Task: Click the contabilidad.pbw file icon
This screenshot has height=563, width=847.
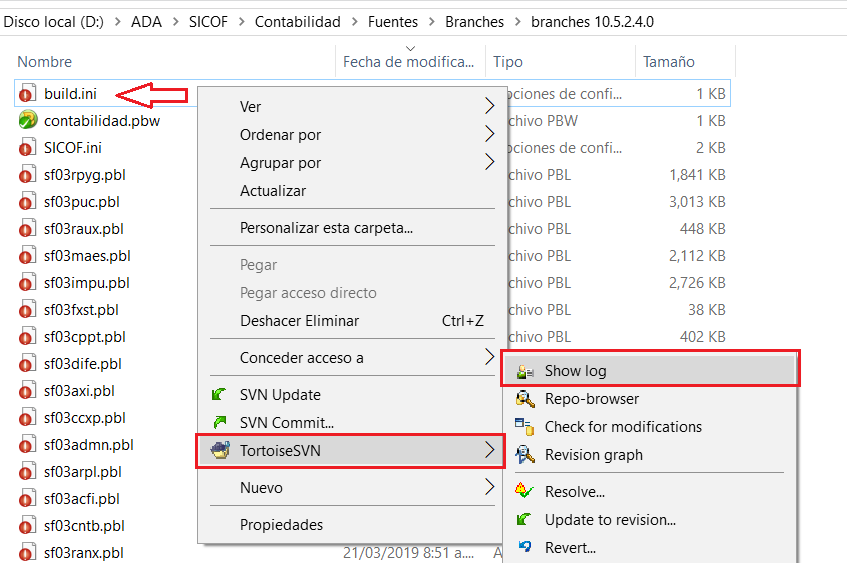Action: pos(28,121)
